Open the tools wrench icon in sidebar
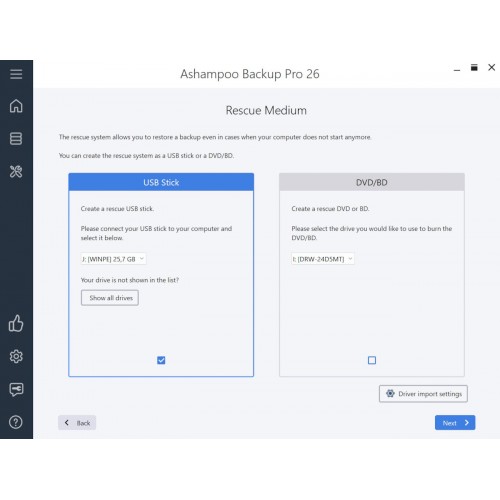This screenshot has width=500, height=500. click(16, 171)
